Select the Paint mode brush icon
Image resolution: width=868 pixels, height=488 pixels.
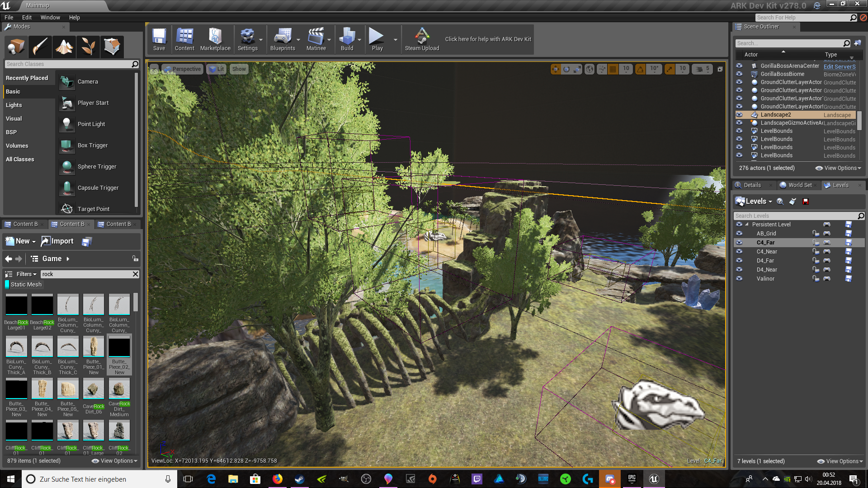coord(40,47)
